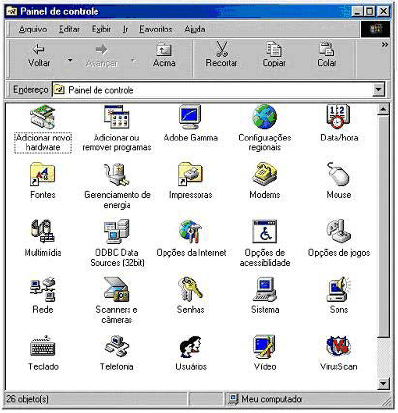Image resolution: width=398 pixels, height=413 pixels.
Task: Open Adicionar ou remover programas
Action: (117, 117)
